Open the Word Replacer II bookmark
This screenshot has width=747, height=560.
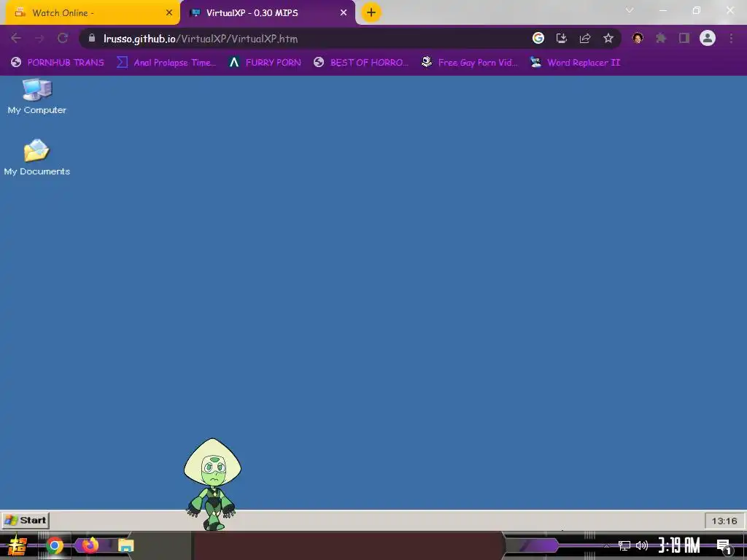[576, 63]
